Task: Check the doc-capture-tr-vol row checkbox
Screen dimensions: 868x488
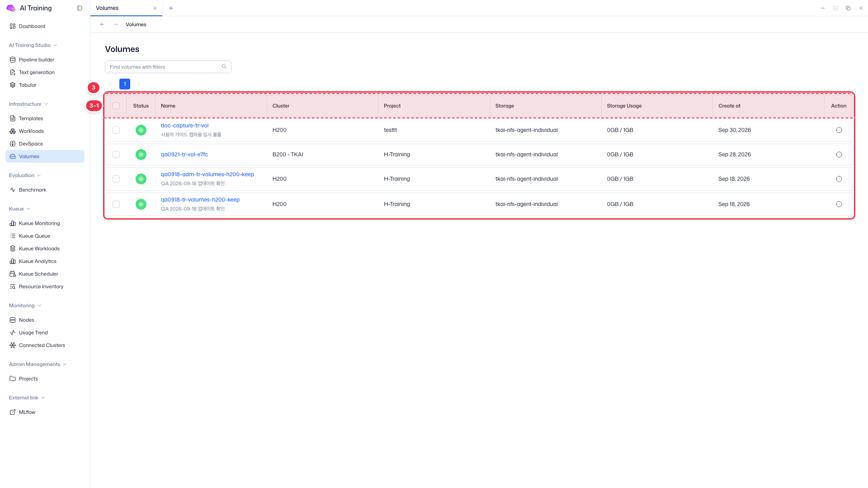Action: tap(116, 130)
